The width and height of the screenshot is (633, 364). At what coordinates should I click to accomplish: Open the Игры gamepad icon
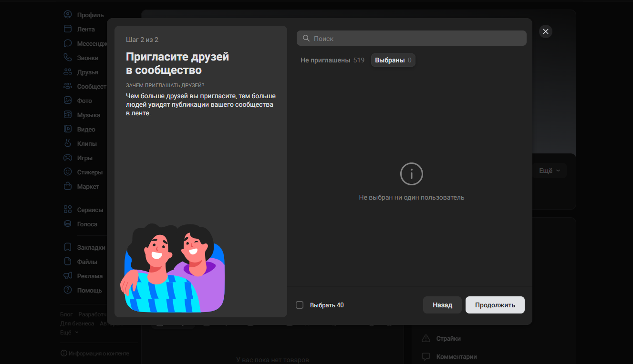coord(68,158)
